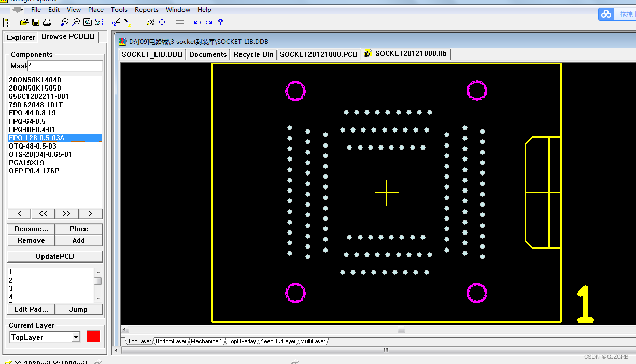Click the blue cloud upload widget
636x364 pixels.
click(x=605, y=14)
